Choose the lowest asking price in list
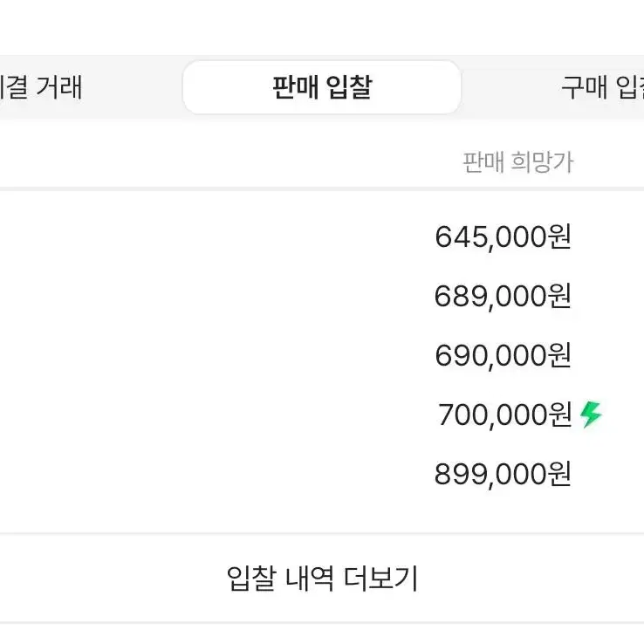The width and height of the screenshot is (644, 644). pyautogui.click(x=503, y=237)
